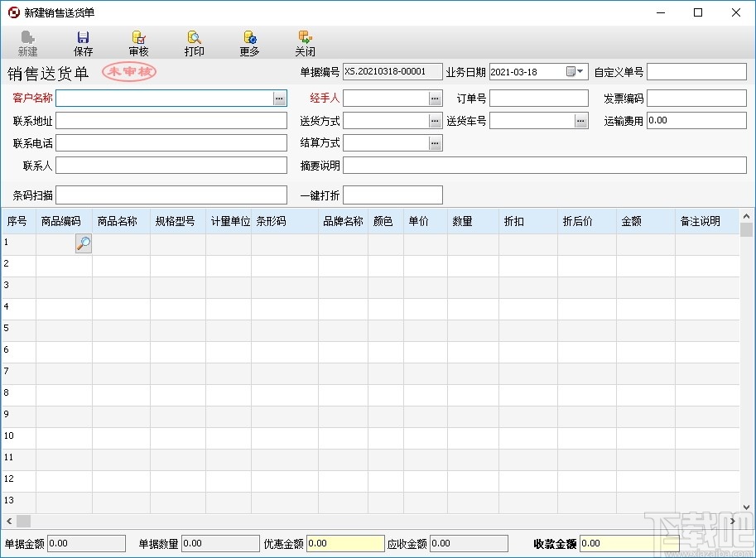Click the magnifier icon in product row 1
Image resolution: width=756 pixels, height=558 pixels.
(82, 243)
